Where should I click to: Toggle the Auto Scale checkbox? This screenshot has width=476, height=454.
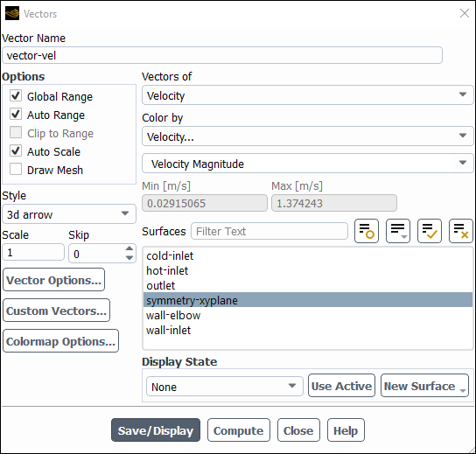16,150
